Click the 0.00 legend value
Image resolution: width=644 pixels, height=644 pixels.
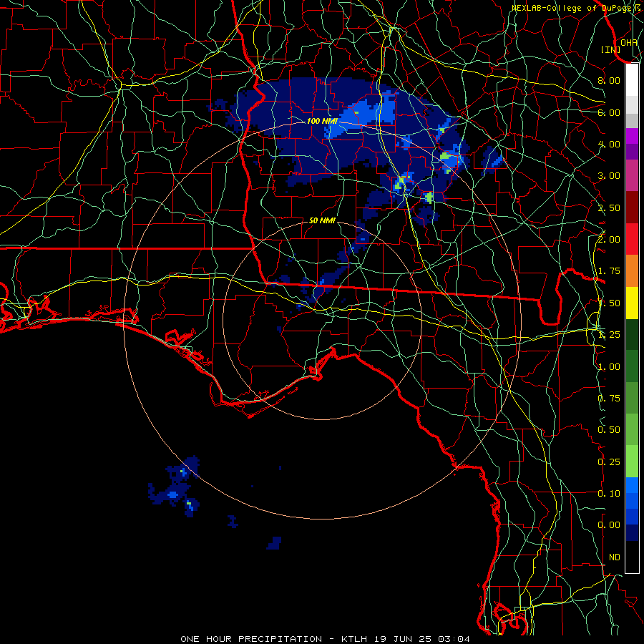[609, 525]
